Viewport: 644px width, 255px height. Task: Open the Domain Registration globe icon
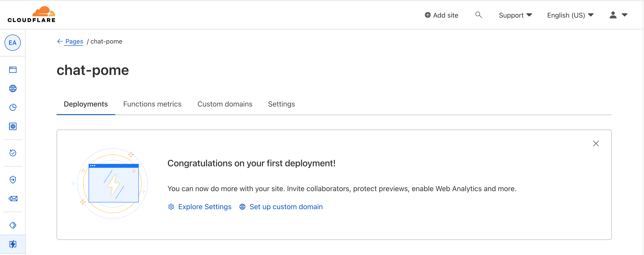click(13, 89)
